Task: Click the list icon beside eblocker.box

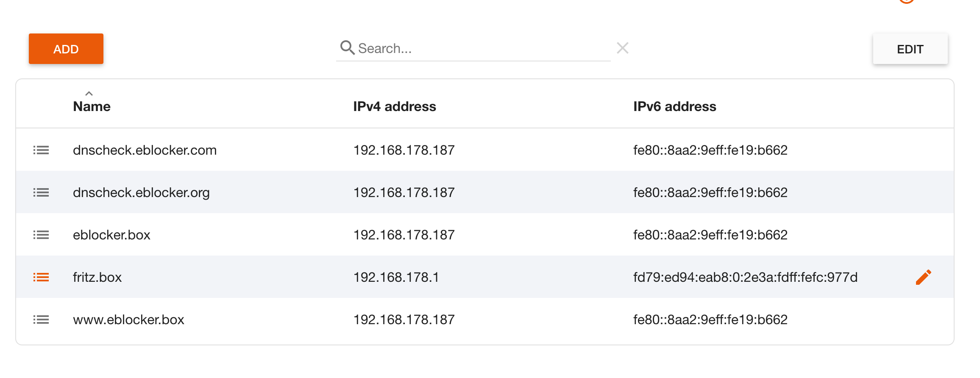Action: click(41, 235)
